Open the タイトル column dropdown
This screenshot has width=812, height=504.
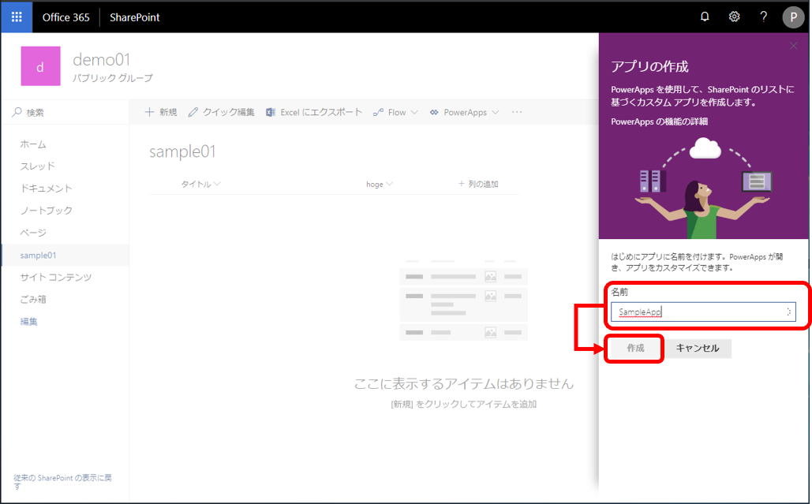coord(199,184)
